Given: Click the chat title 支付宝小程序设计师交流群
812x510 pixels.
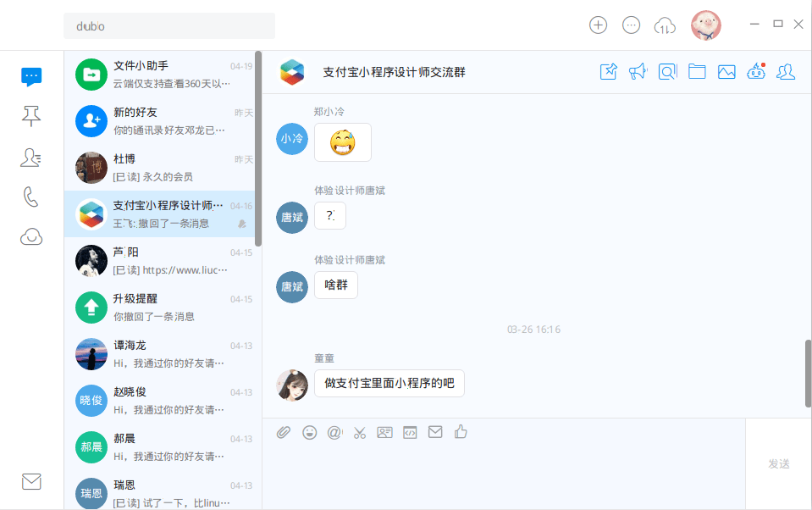Looking at the screenshot, I should click(394, 72).
